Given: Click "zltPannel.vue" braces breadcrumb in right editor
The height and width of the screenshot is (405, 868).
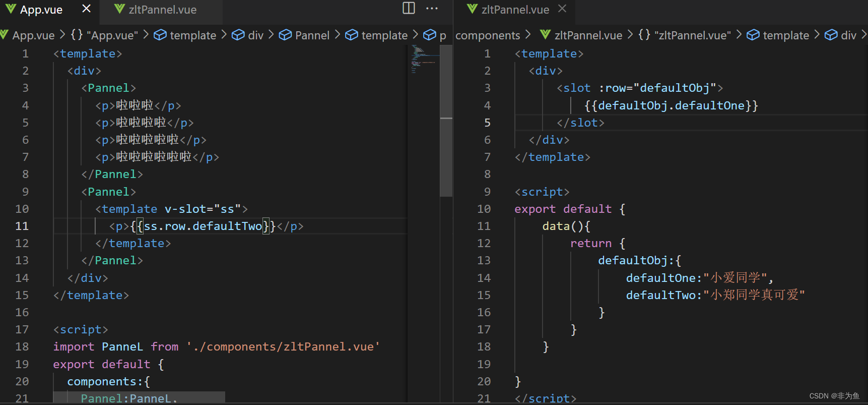Looking at the screenshot, I should [693, 35].
